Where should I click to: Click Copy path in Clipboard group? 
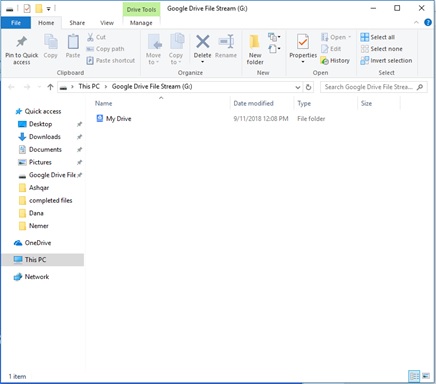pyautogui.click(x=105, y=49)
